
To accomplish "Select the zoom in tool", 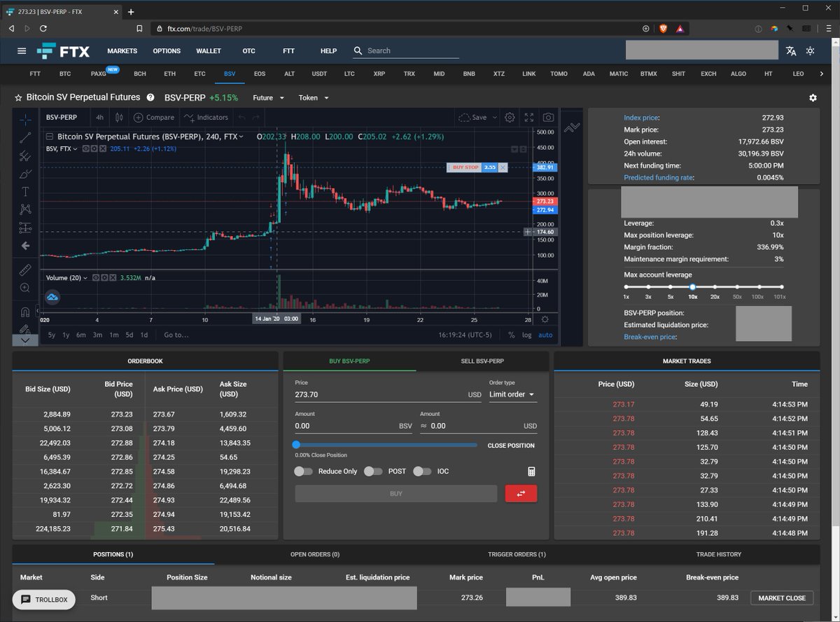I will (25, 288).
